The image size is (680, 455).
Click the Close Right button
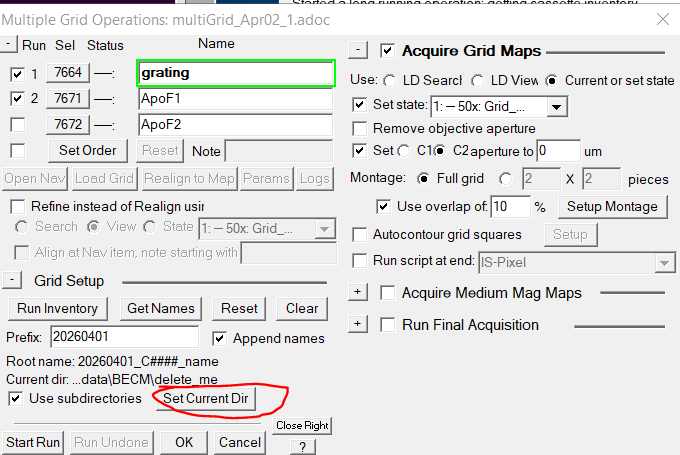tap(302, 426)
